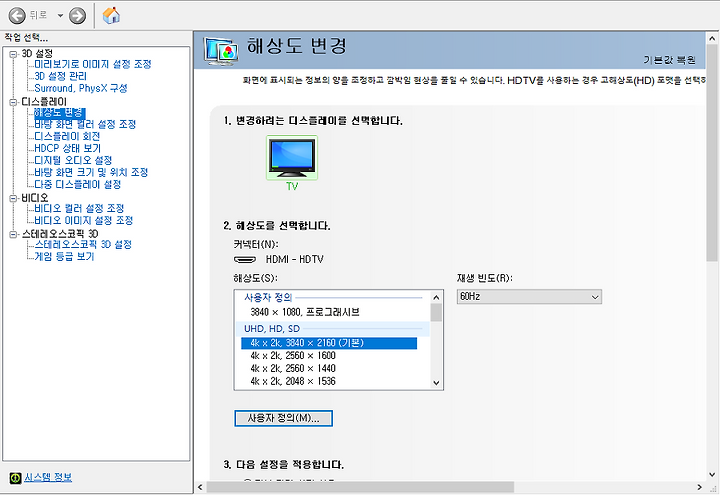Select 4k x 2k, 3840 × 2160 (기본) resolution
Image resolution: width=720 pixels, height=495 pixels.
click(x=329, y=343)
